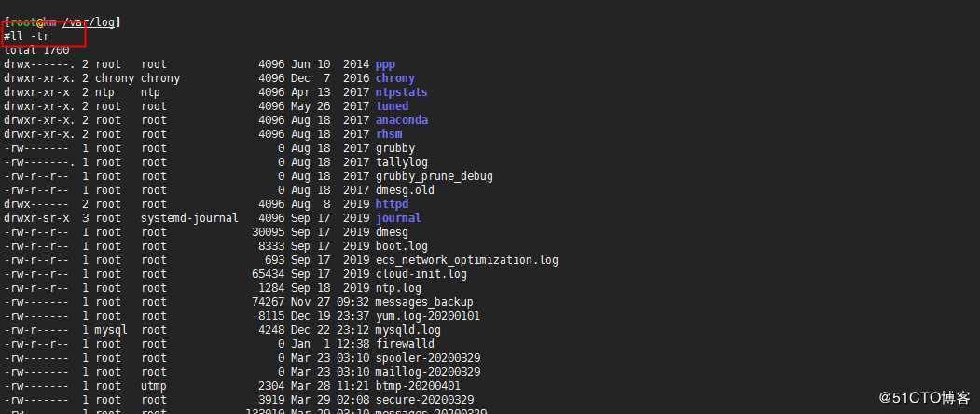
Task: Select the firewalld filename
Action: [x=405, y=344]
